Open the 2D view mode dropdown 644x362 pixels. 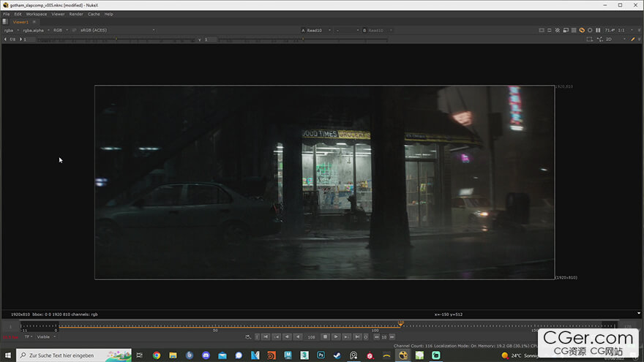coord(616,39)
